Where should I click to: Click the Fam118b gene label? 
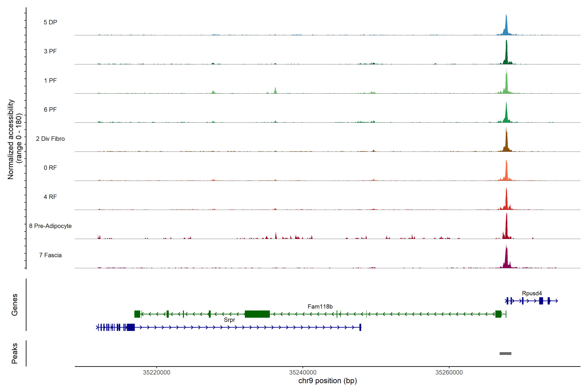320,307
